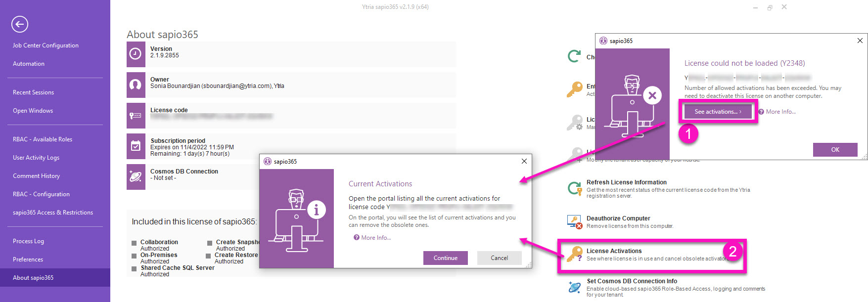Click the 'Ytria sapio365 v2.1.9 (x64)' window title
Image resolution: width=868 pixels, height=302 pixels.
click(x=395, y=7)
